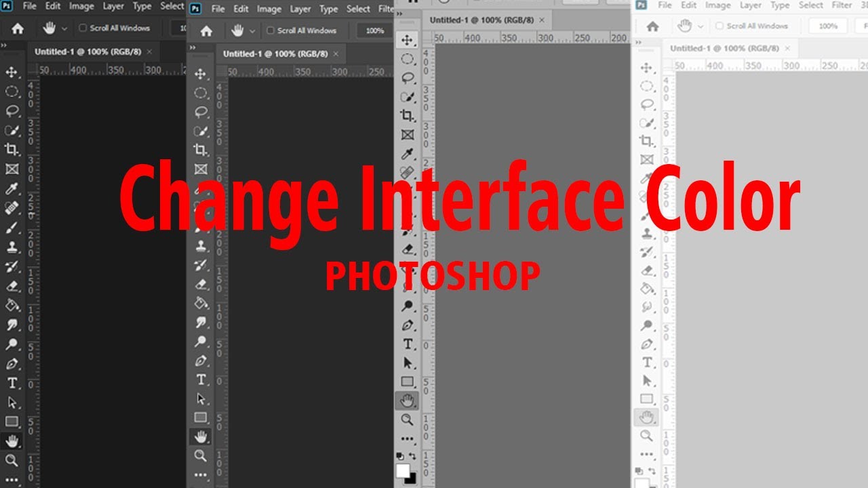Select Eraser tool in the light theme toolbar
This screenshot has width=868, height=488.
647,270
